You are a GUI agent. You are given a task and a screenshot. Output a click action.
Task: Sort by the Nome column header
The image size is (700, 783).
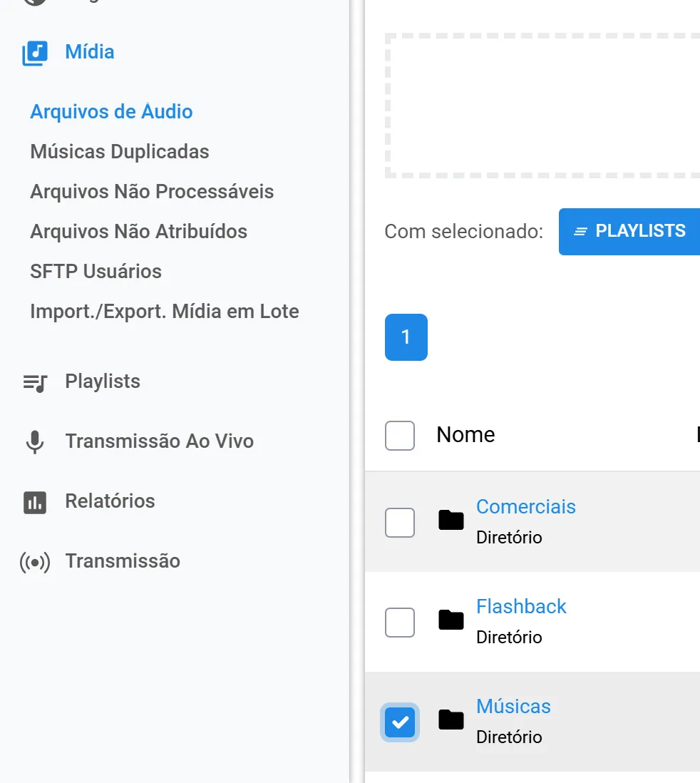point(465,434)
